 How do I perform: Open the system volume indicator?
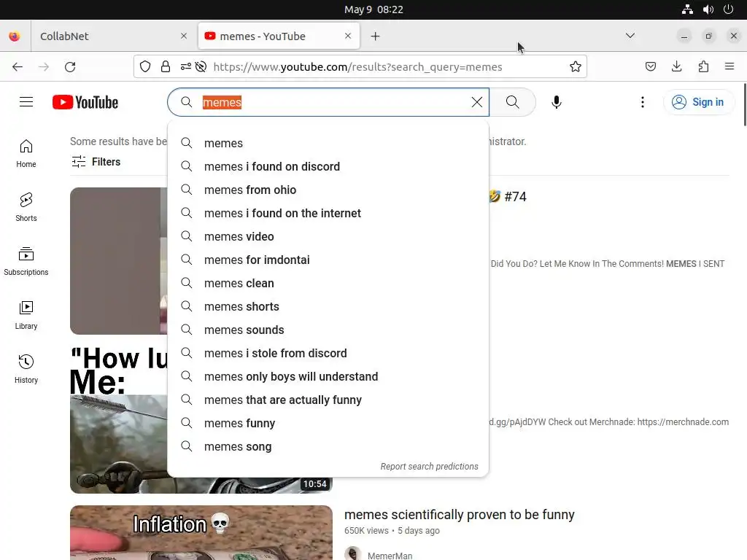click(x=708, y=9)
